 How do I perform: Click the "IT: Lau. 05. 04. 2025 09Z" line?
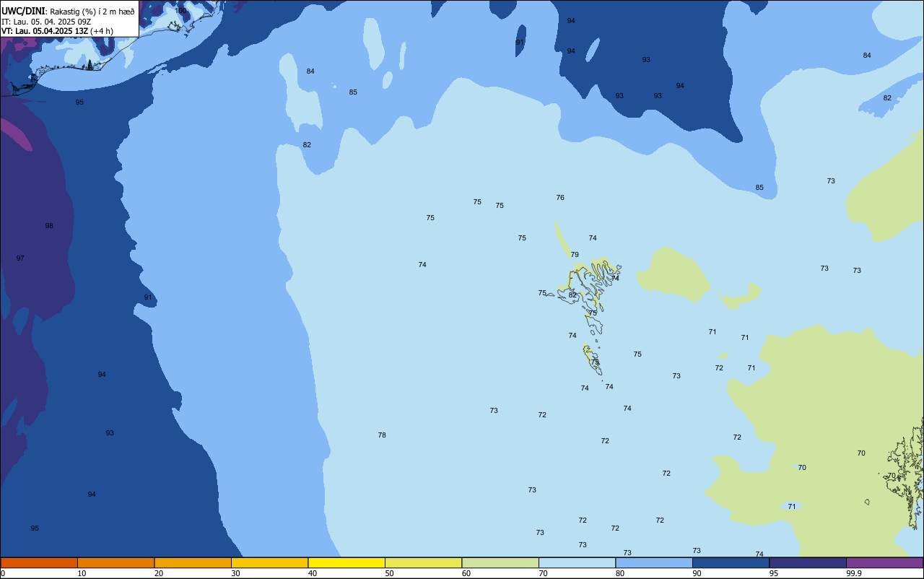click(48, 22)
